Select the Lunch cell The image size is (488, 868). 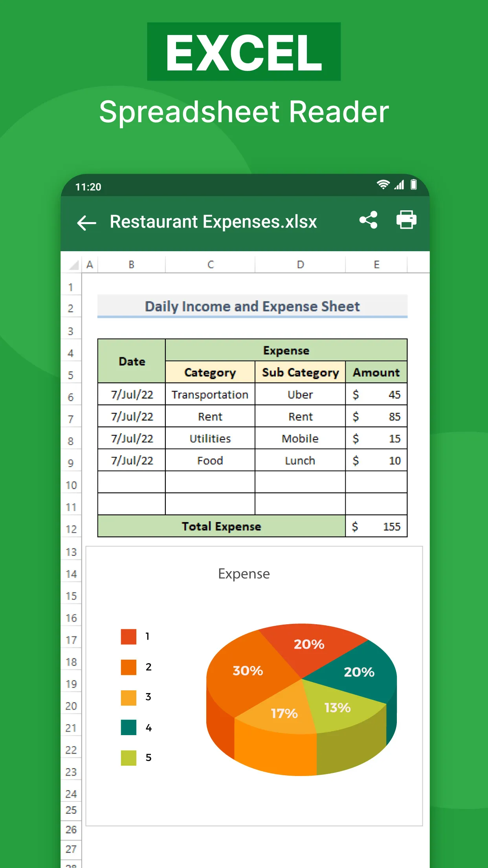point(301,460)
